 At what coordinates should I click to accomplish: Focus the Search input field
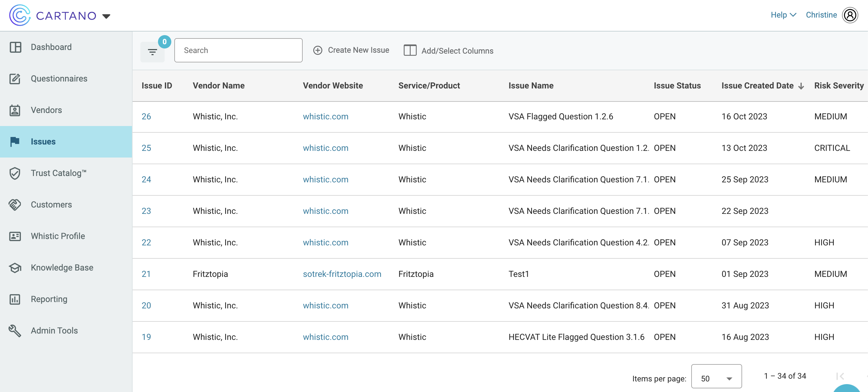tap(238, 50)
